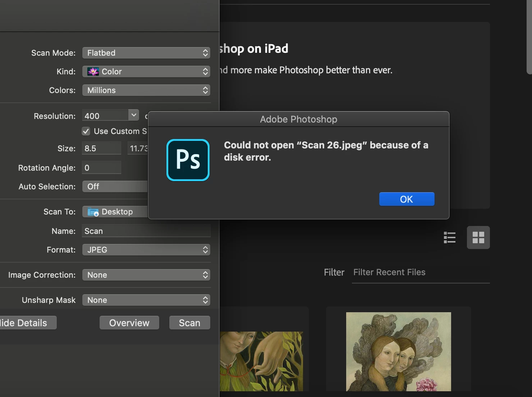Click the Desktop folder icon in Scan To
The width and height of the screenshot is (532, 397).
pos(93,212)
